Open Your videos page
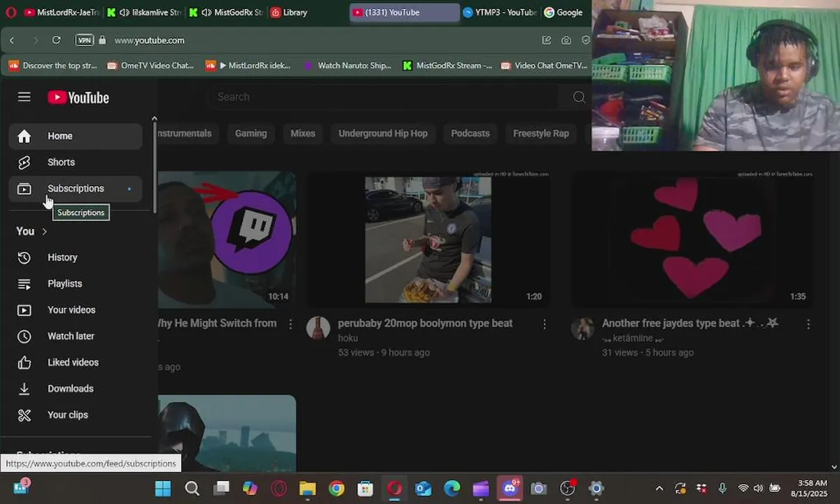Viewport: 840px width, 504px height. [x=76, y=310]
